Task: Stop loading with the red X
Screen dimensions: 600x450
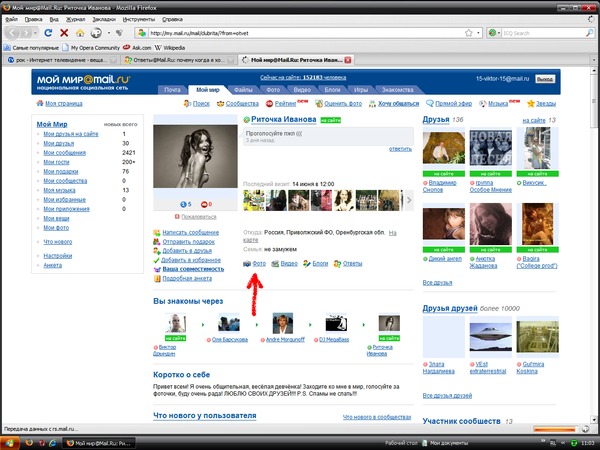Action: pos(64,33)
